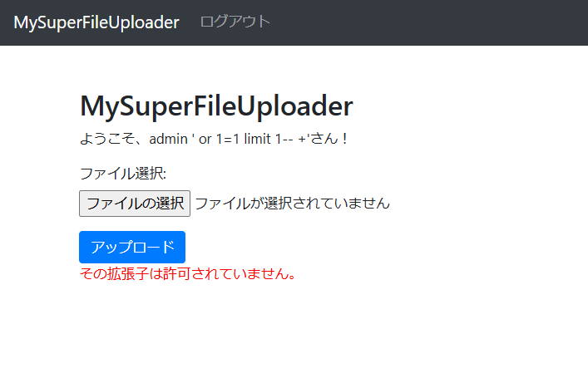The height and width of the screenshot is (383, 588).
Task: Click the admin username in welcome text
Action: (x=168, y=139)
